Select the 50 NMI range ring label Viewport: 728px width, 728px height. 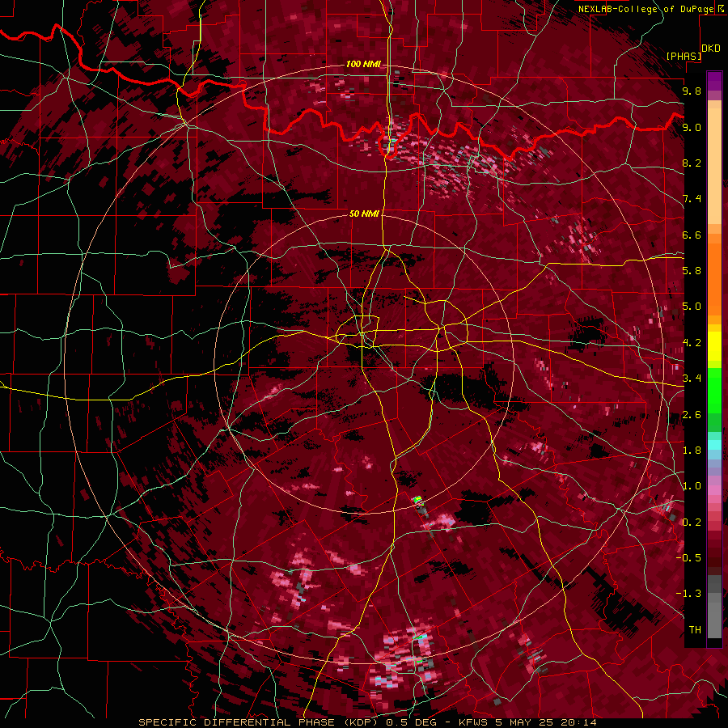tap(364, 214)
